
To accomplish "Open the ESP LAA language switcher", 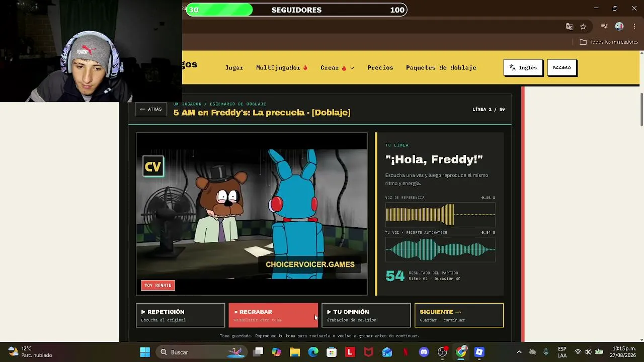I will point(562,352).
